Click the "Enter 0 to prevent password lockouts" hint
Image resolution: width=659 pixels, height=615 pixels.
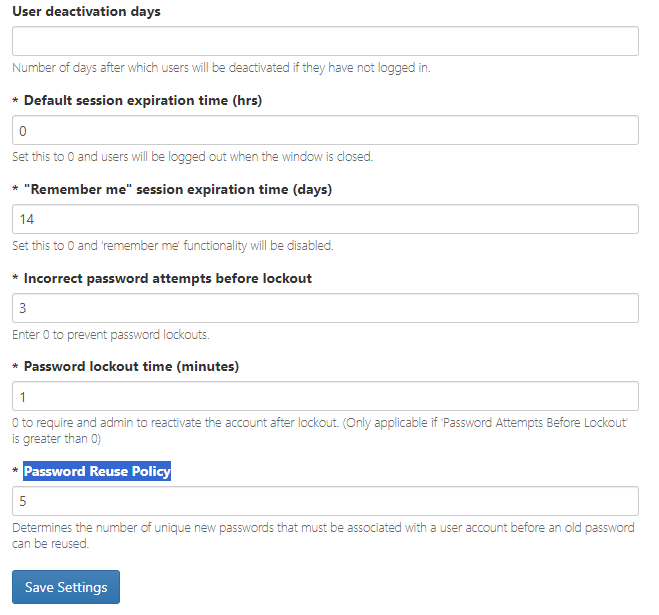111,334
